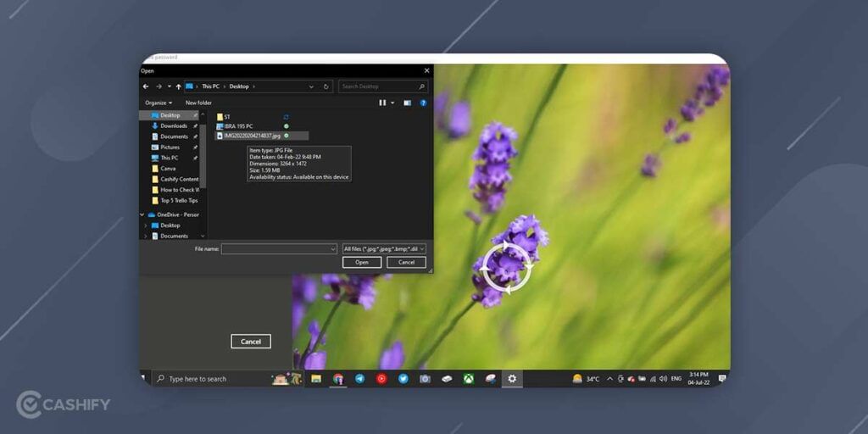
Task: Refresh the Desktop folder listing
Action: [x=326, y=87]
